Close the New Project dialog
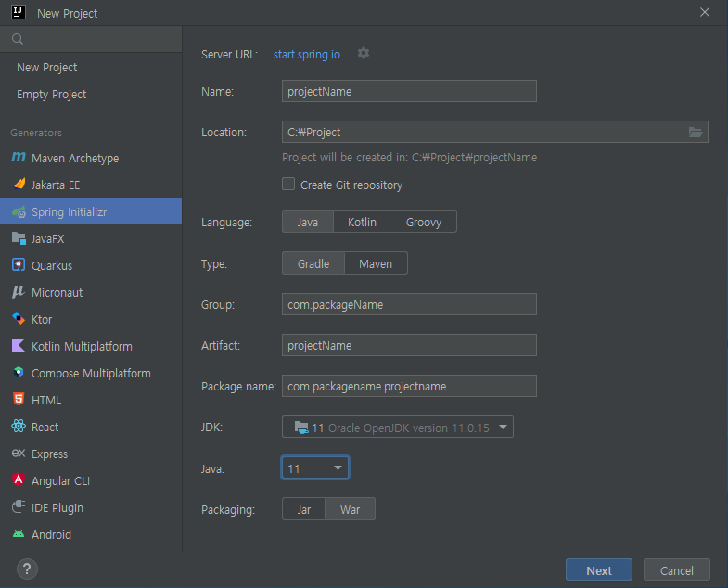The height and width of the screenshot is (588, 728). (704, 12)
